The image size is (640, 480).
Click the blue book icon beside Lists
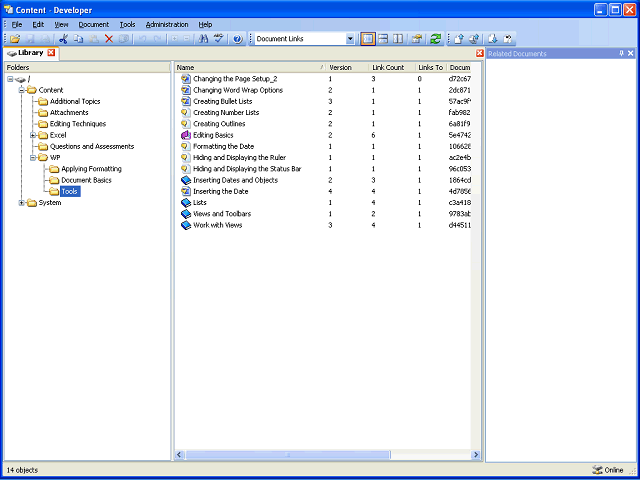(186, 202)
